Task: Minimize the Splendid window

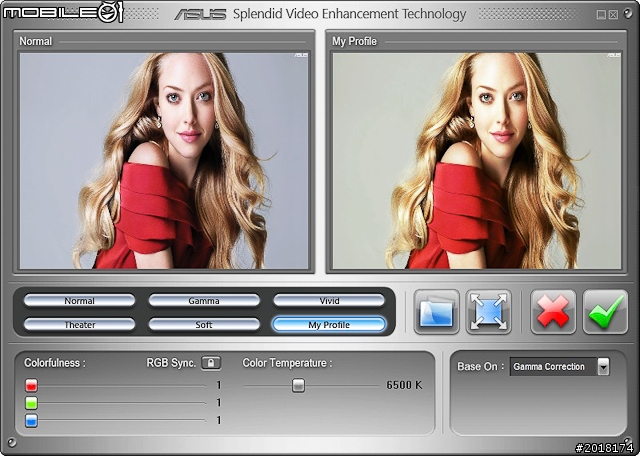Action: pyautogui.click(x=601, y=15)
